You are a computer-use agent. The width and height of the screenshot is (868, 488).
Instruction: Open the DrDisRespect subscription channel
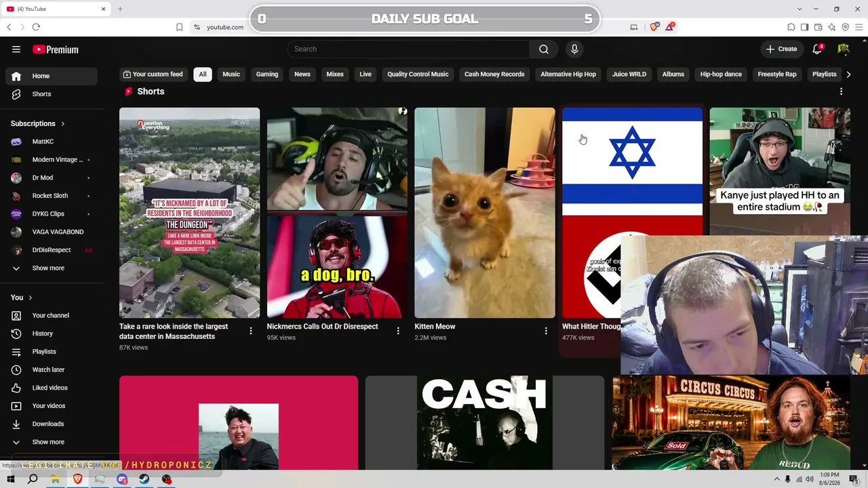click(53, 250)
